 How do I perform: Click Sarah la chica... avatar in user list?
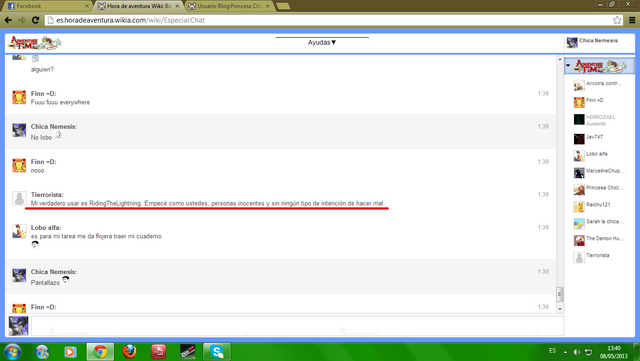click(x=579, y=224)
